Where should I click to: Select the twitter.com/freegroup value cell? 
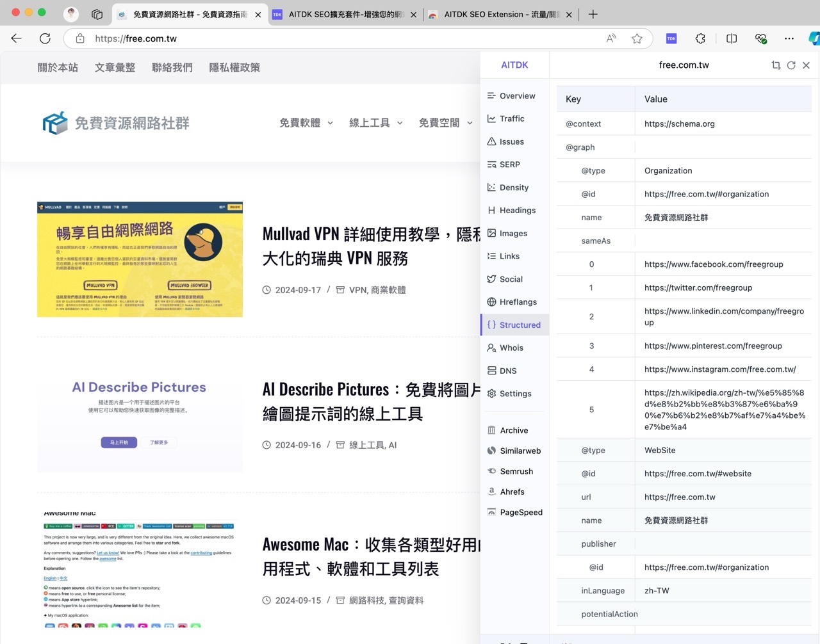point(723,287)
